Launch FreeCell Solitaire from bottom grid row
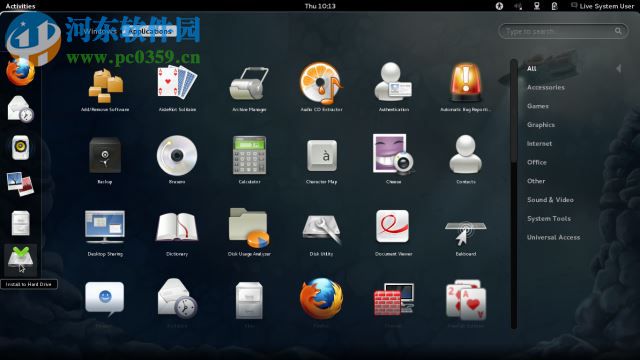 click(466, 300)
